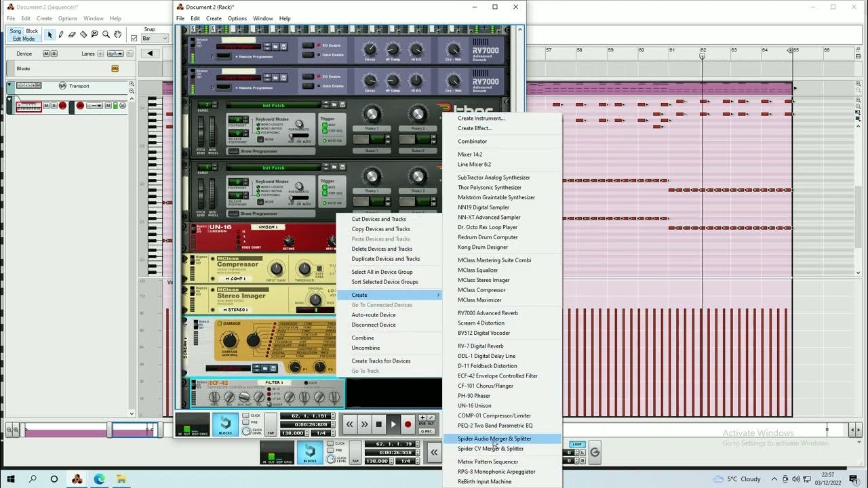Viewport: 868px width, 488px height.
Task: Open File Explorer from taskbar
Action: [121, 479]
